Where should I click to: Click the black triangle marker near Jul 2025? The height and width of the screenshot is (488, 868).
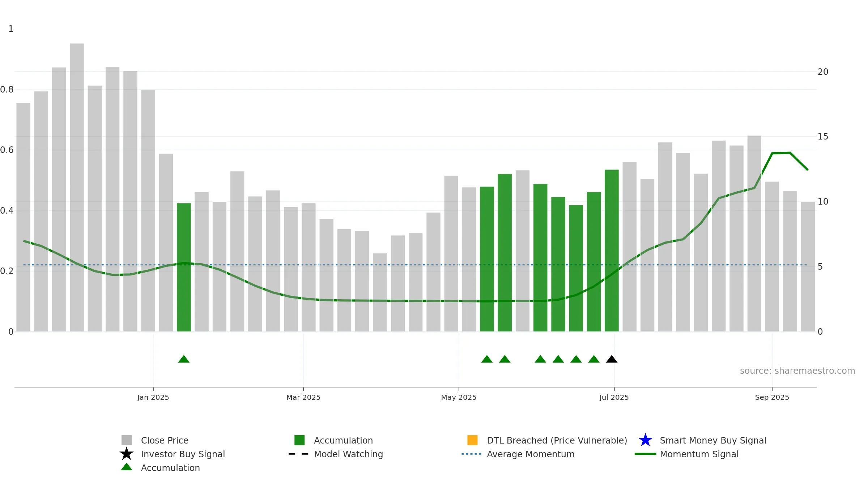[612, 359]
